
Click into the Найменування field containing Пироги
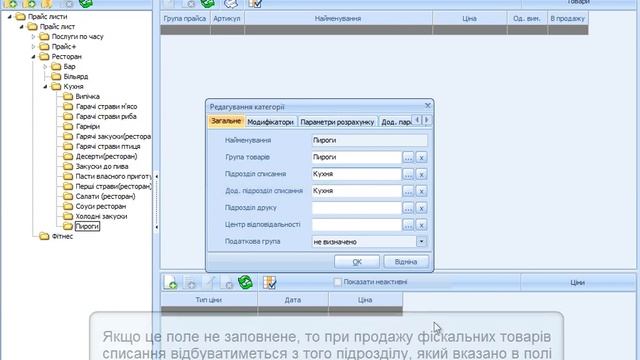[369, 140]
